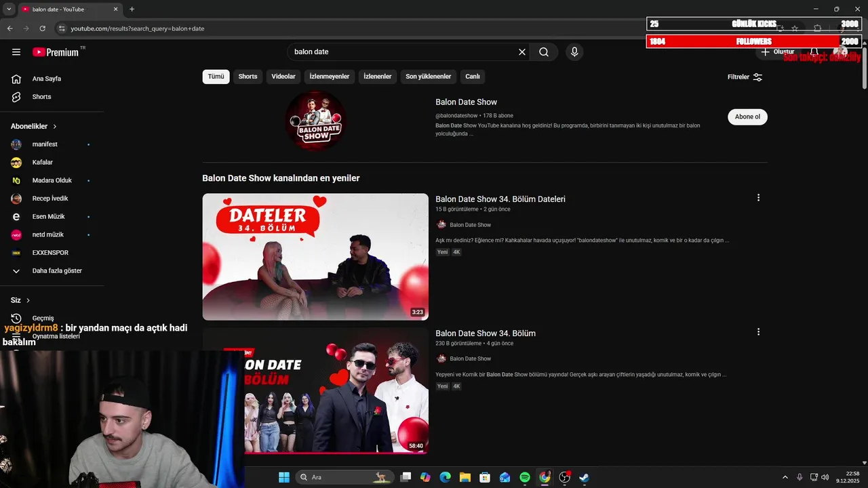The height and width of the screenshot is (488, 868).
Task: Open channel link under Dateleri video
Action: pyautogui.click(x=470, y=225)
